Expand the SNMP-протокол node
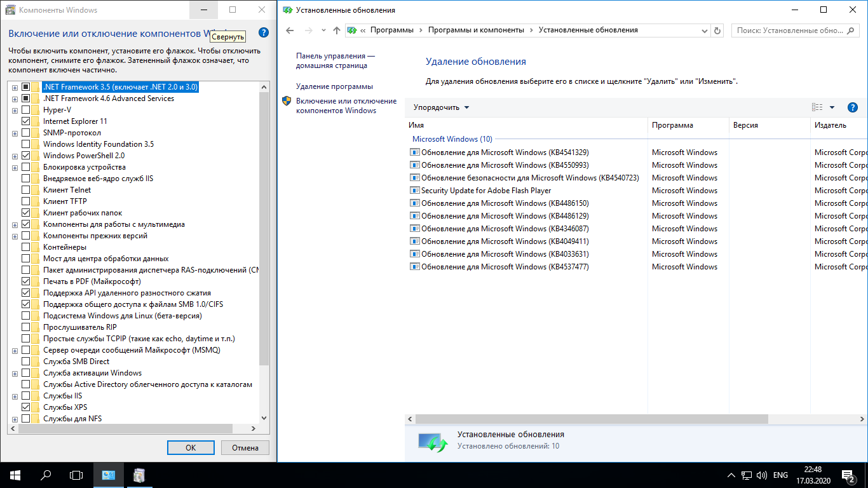868x488 pixels. tap(15, 133)
